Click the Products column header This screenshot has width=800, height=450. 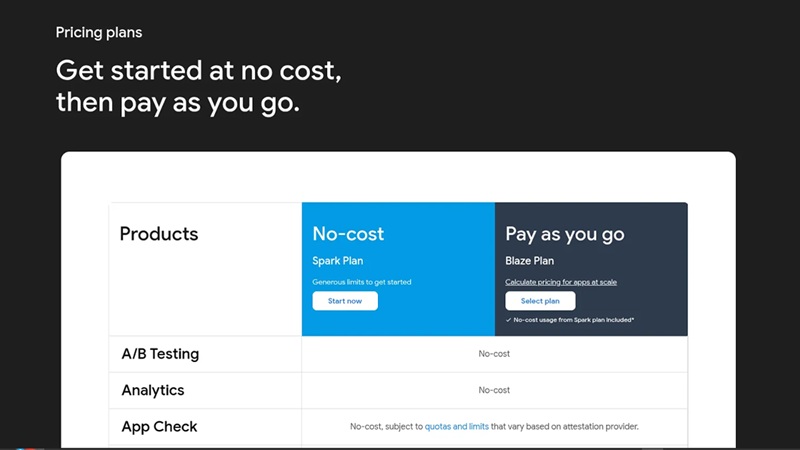pos(159,234)
